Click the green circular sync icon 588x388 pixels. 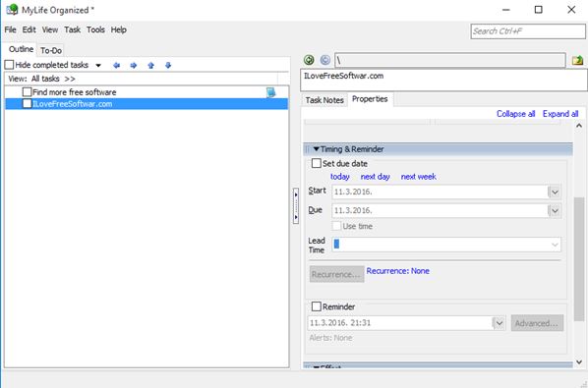click(309, 60)
